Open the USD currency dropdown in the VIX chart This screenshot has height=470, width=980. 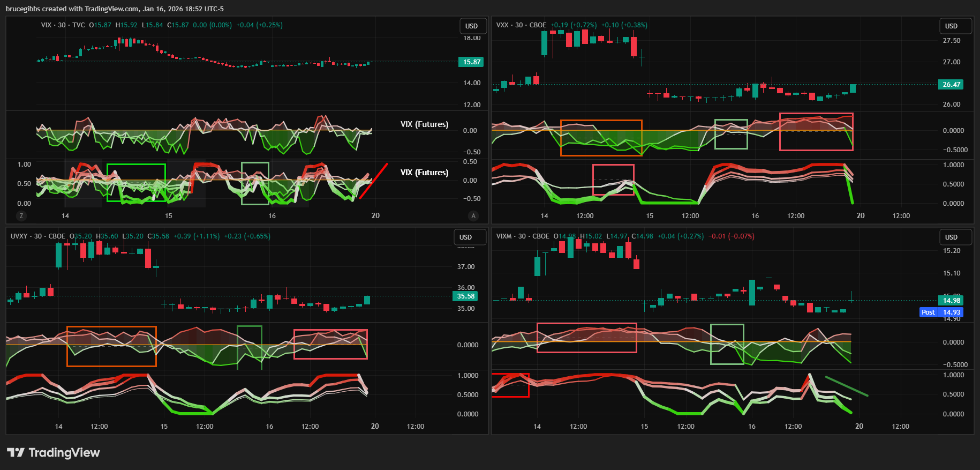(x=472, y=26)
